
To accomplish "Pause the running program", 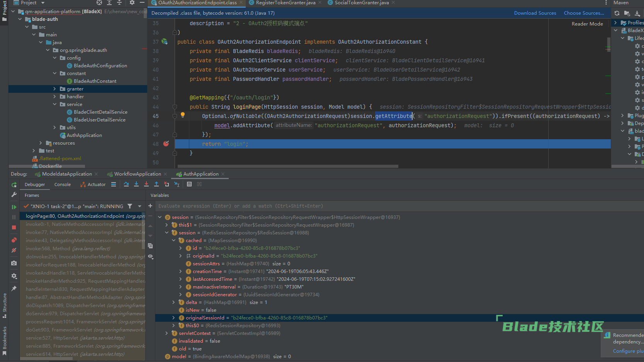I will pyautogui.click(x=14, y=217).
